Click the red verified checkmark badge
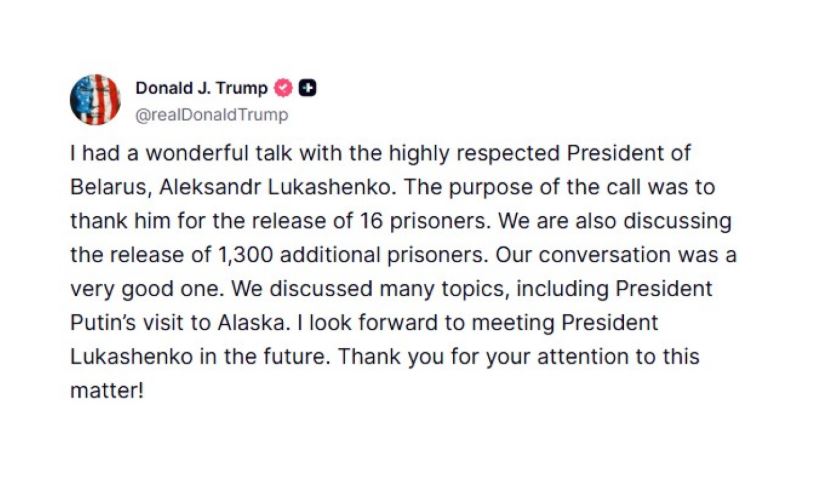 click(284, 88)
